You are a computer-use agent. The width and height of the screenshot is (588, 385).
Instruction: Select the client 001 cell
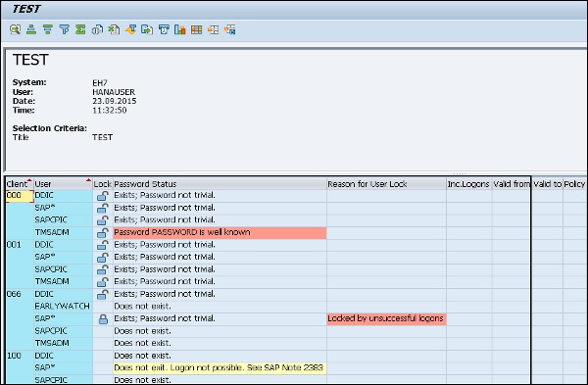(x=20, y=245)
